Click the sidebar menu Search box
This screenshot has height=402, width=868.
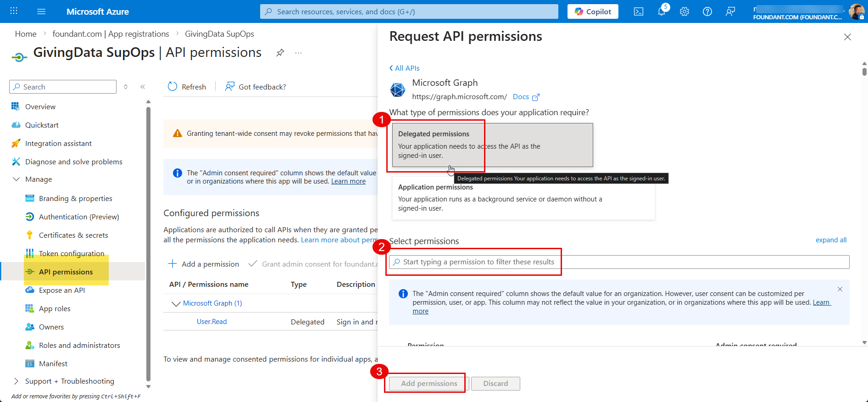coord(63,87)
